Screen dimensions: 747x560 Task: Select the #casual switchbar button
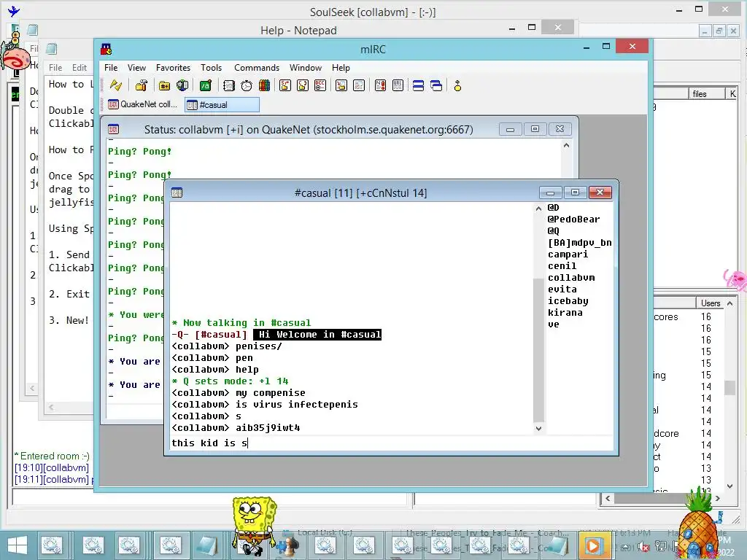[222, 105]
